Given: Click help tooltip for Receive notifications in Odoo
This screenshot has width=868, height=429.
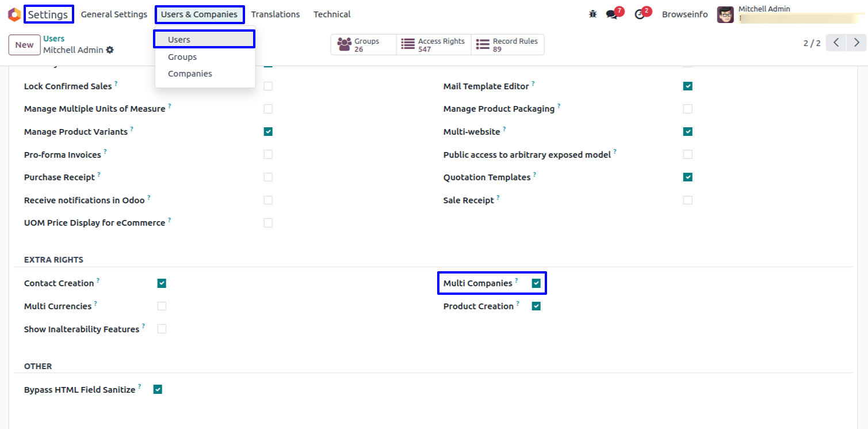Looking at the screenshot, I should point(149,198).
